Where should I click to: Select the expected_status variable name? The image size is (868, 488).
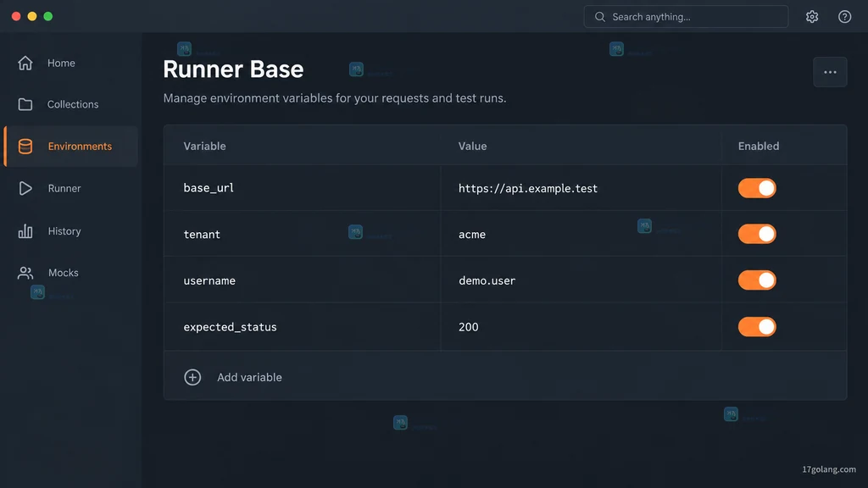230,328
